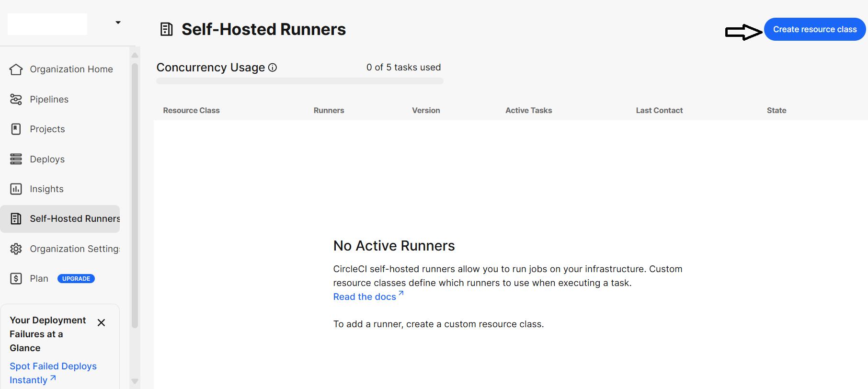
Task: Go to Organization Settings menu item
Action: (x=74, y=249)
